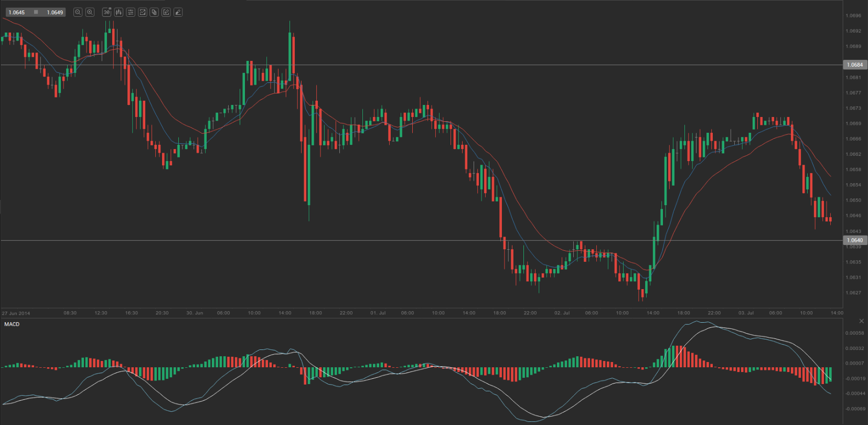Click the 1.0649 ask price
This screenshot has width=868, height=425.
coord(55,12)
